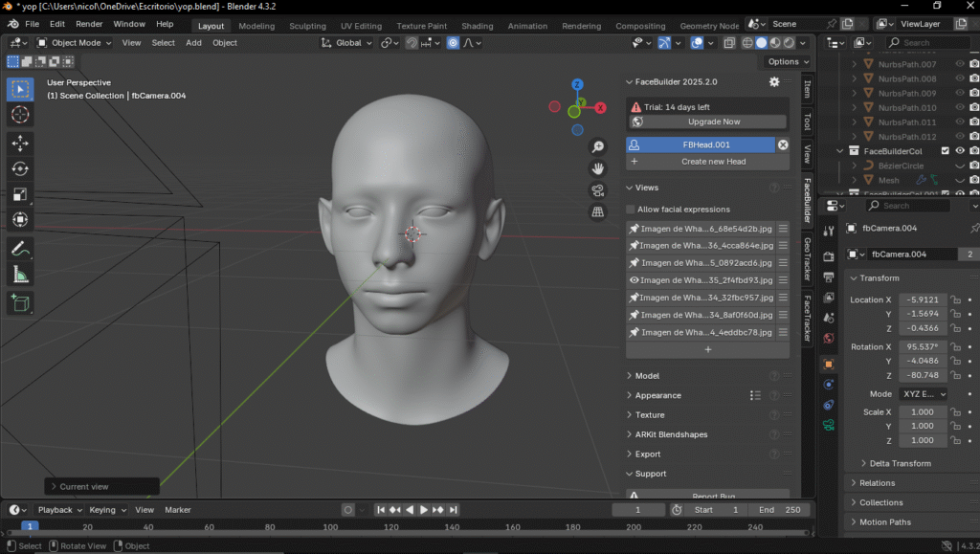Open the rotation Mode XYZ Euler dropdown
The image size is (980, 554).
922,394
